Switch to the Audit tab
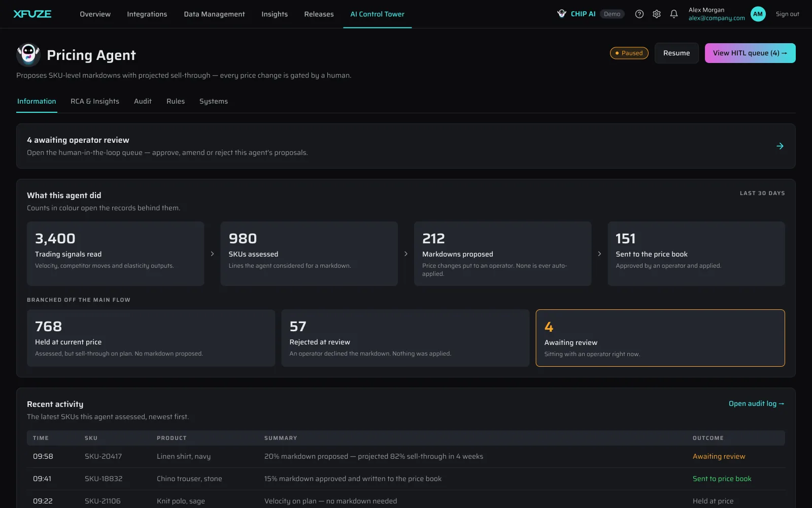 tap(143, 101)
